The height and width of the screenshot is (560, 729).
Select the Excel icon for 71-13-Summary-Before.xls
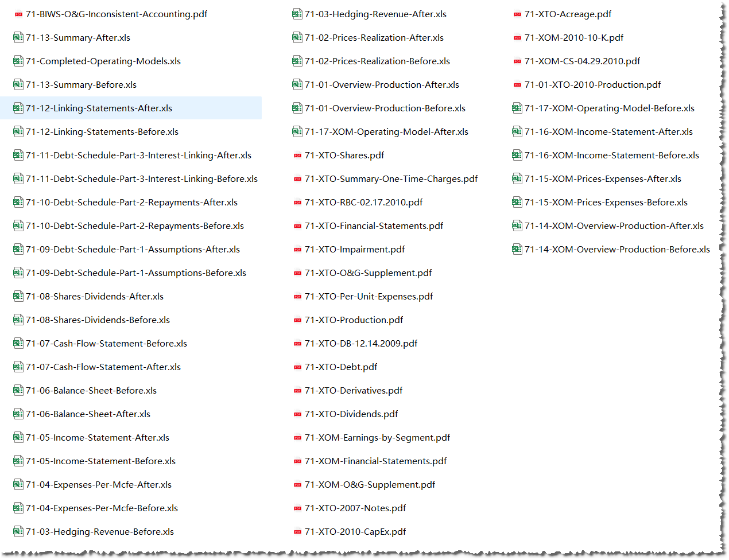18,85
